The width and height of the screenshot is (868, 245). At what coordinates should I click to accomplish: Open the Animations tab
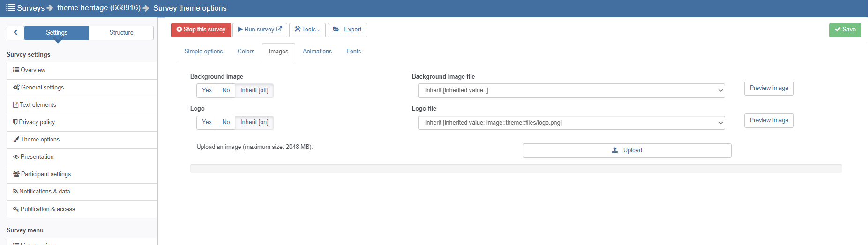317,52
